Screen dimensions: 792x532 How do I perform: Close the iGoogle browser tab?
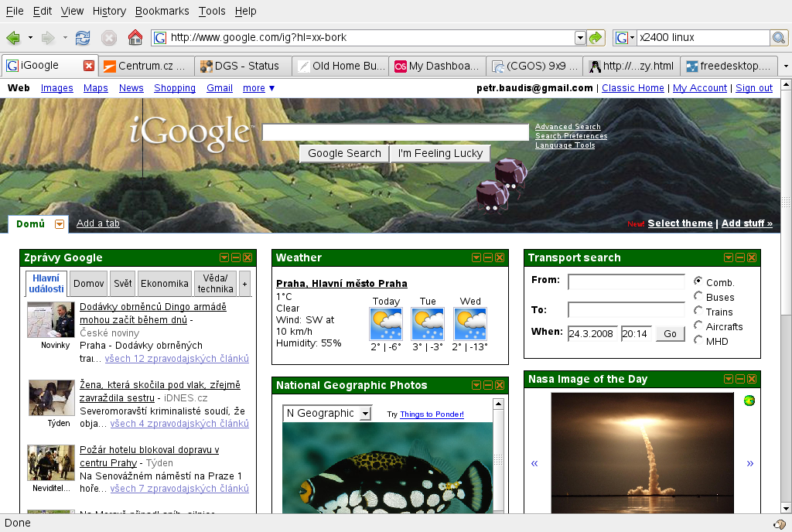click(89, 66)
